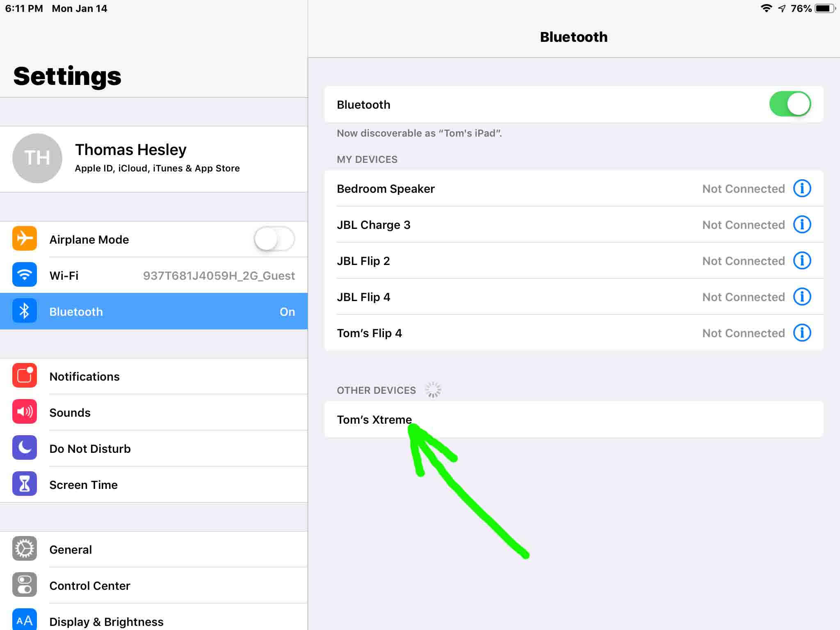
Task: Open Wi-Fi settings
Action: pos(154,275)
